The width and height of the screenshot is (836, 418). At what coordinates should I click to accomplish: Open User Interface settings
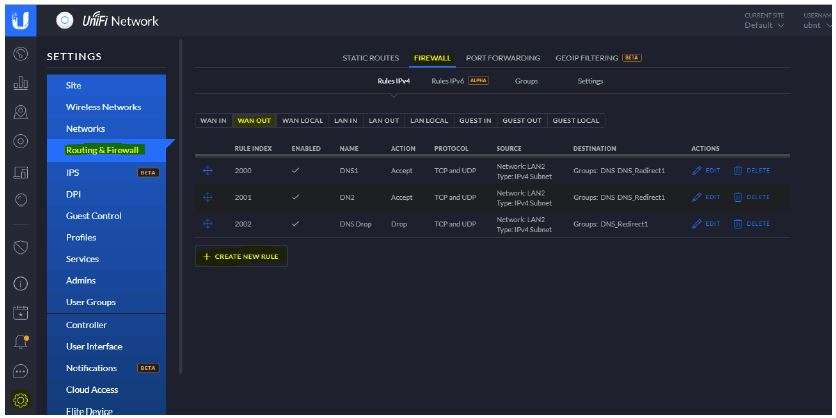pos(107,347)
